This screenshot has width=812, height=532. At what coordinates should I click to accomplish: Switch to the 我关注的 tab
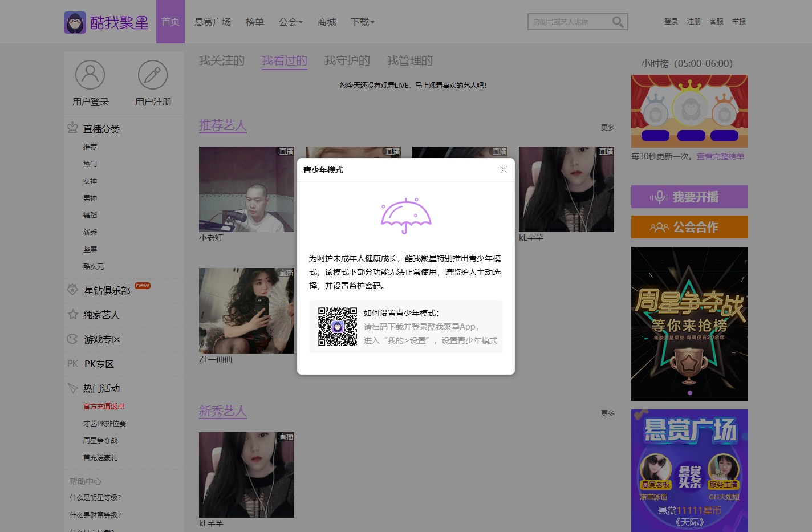tap(222, 60)
